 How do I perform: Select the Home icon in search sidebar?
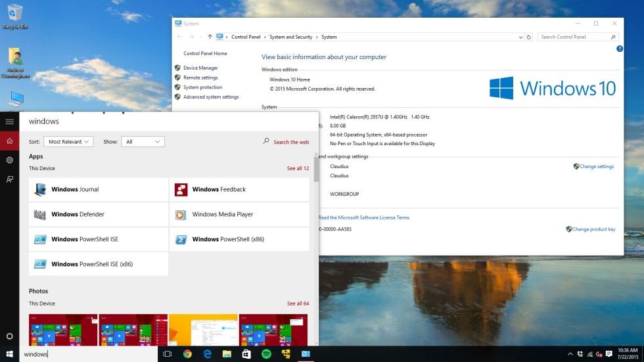[x=9, y=141]
